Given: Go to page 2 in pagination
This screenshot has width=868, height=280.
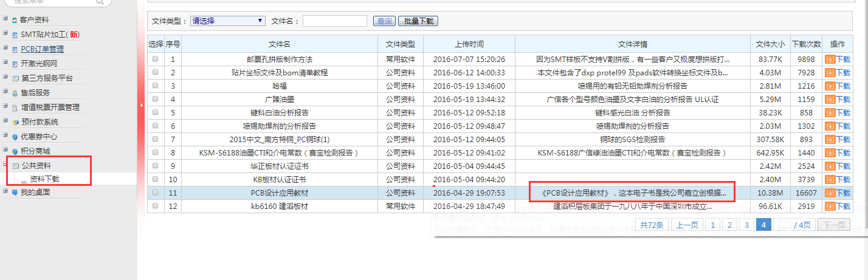Looking at the screenshot, I should [729, 225].
